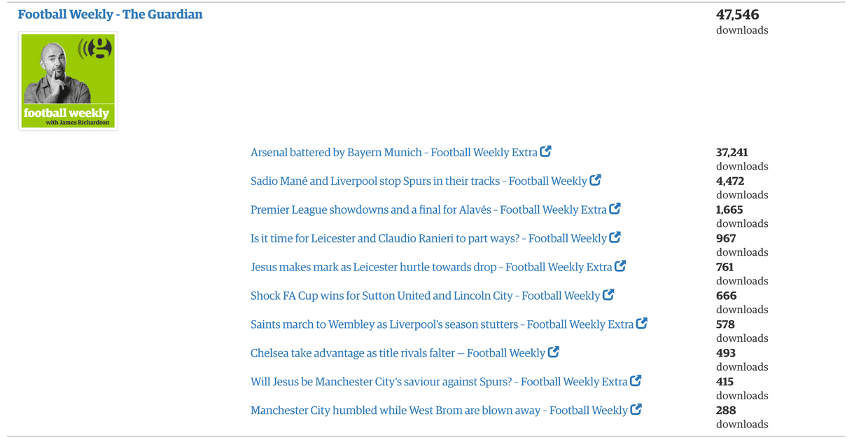Image resolution: width=868 pixels, height=440 pixels.
Task: Open 'Is it time for Leicester and Claudio Ranieri' link
Action: (428, 239)
